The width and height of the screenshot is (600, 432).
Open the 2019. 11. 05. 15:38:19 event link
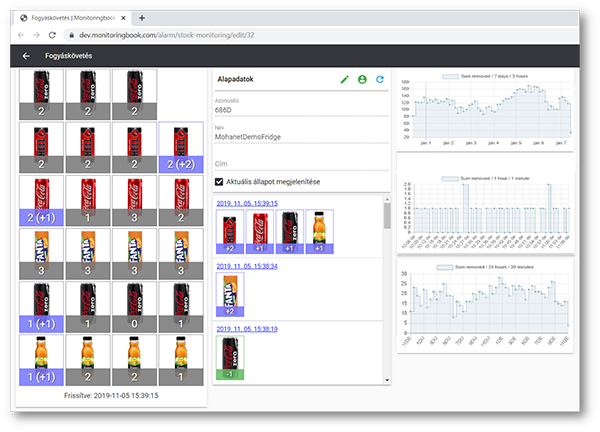[x=247, y=329]
